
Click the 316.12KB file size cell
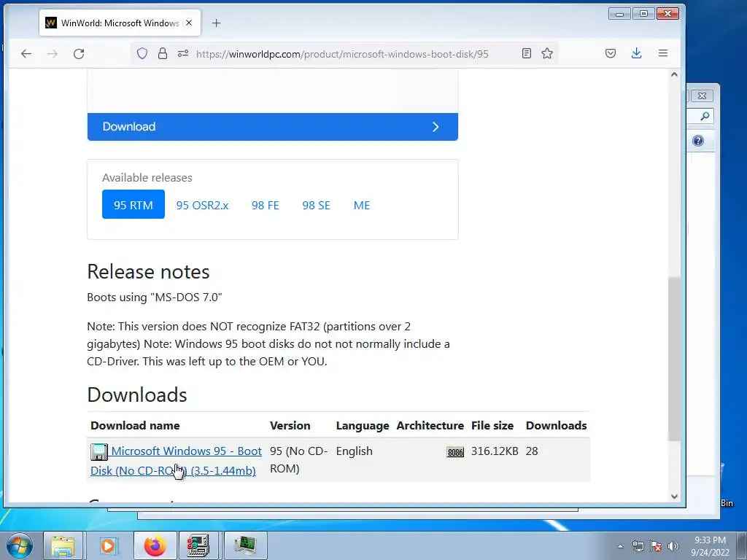(495, 451)
